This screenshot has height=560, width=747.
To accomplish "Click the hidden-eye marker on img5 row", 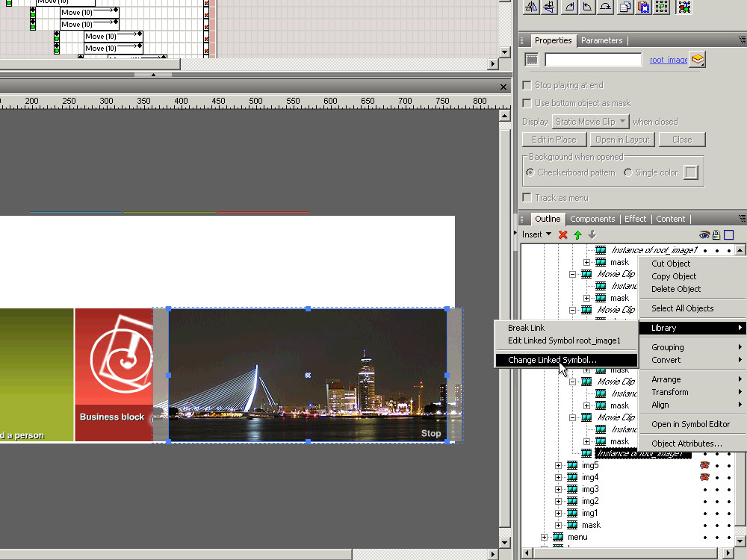I will 704,465.
